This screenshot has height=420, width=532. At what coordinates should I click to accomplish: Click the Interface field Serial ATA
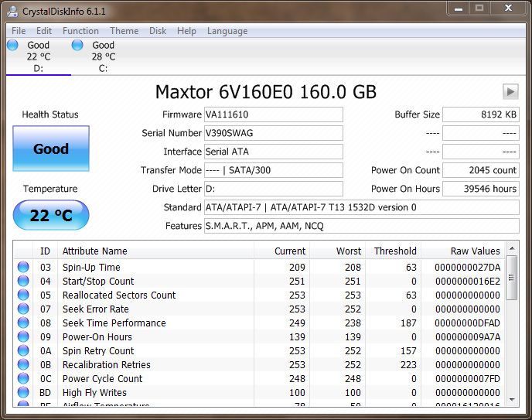click(x=274, y=152)
